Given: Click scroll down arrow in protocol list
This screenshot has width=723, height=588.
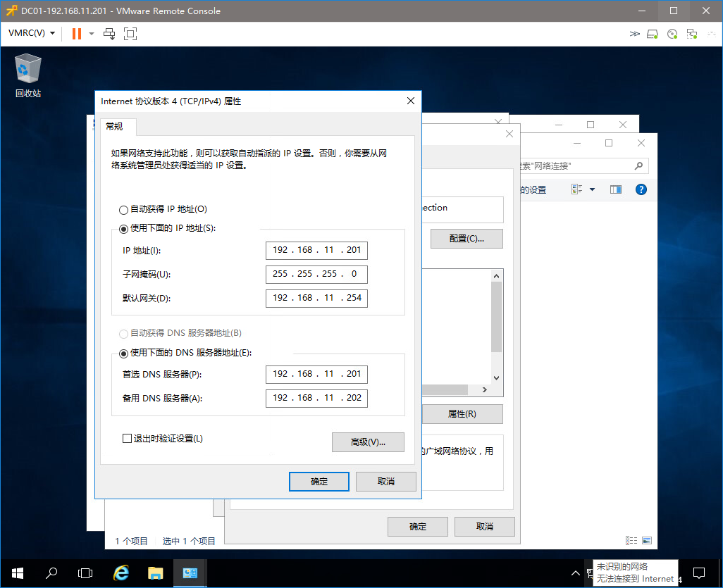Looking at the screenshot, I should pyautogui.click(x=497, y=378).
